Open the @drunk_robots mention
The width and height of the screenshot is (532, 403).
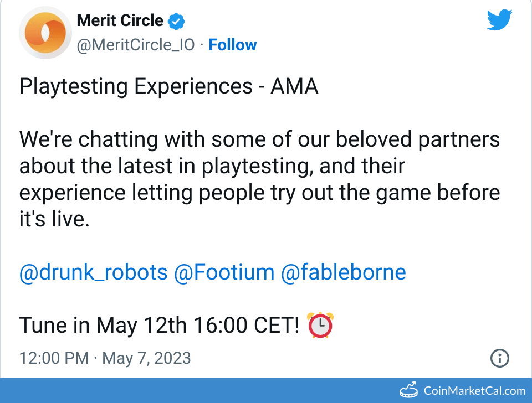[x=93, y=272]
